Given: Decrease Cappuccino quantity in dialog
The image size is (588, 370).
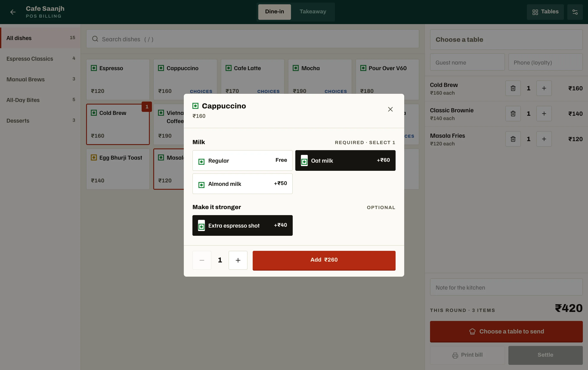Looking at the screenshot, I should pyautogui.click(x=202, y=260).
